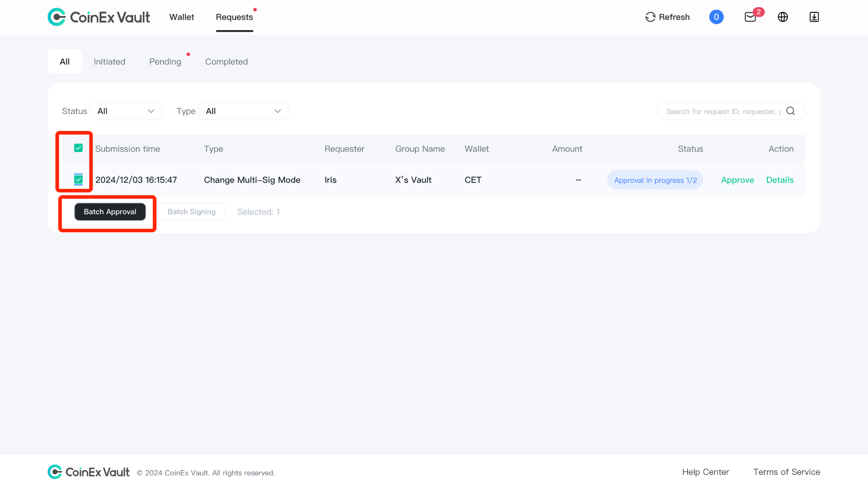Viewport: 868px width, 488px height.
Task: Click the Type column header
Action: [x=214, y=149]
